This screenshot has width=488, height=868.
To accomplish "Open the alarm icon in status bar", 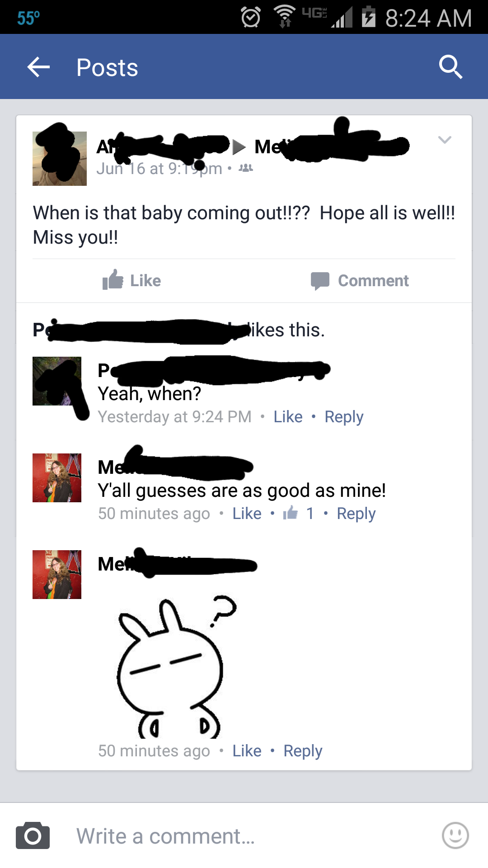I will (x=251, y=18).
